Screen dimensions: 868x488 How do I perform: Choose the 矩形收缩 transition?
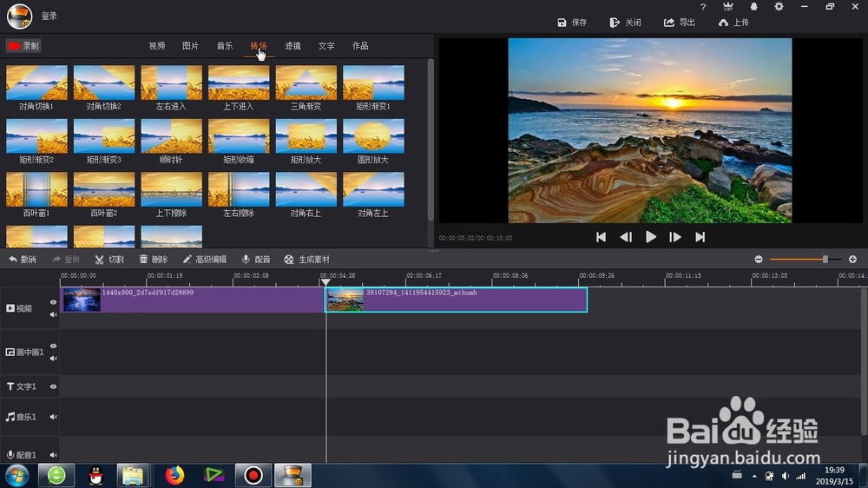tap(239, 135)
